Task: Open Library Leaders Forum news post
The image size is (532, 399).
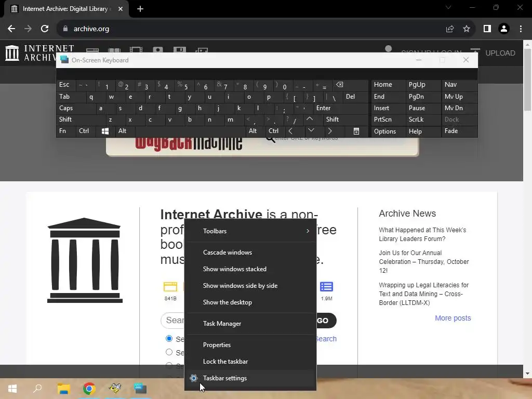Action: [x=422, y=234]
